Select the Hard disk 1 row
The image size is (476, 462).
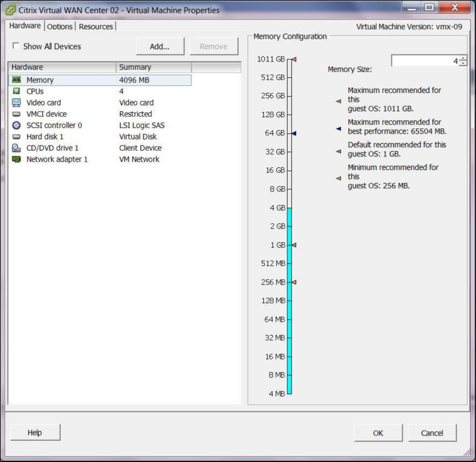100,137
